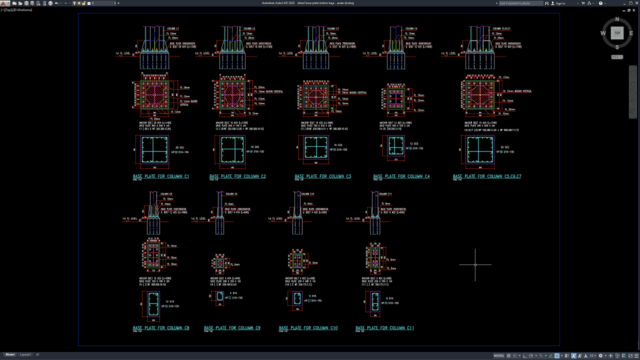Click the Save icon in quick access toolbar
The image size is (640, 360).
[x=26, y=3]
